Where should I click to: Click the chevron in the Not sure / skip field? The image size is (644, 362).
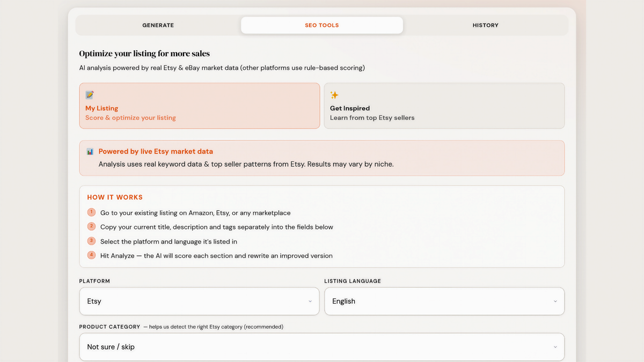555,347
